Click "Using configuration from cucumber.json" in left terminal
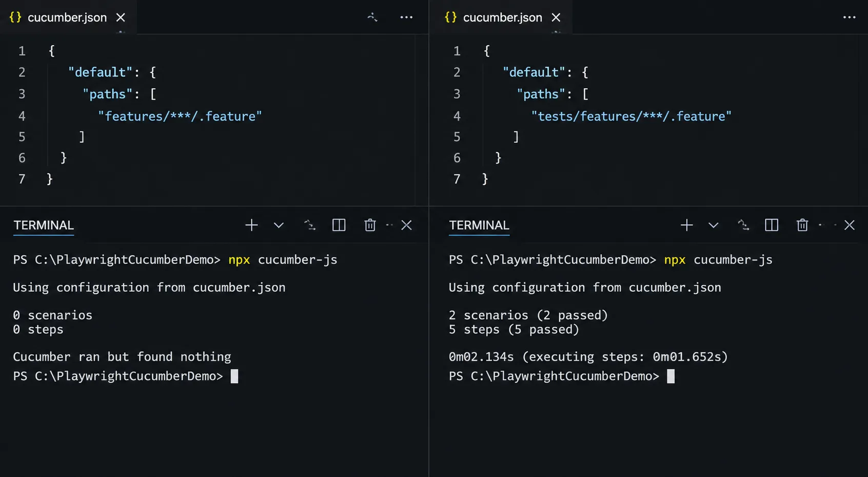Screen dimensions: 868x477 [x=149, y=287]
